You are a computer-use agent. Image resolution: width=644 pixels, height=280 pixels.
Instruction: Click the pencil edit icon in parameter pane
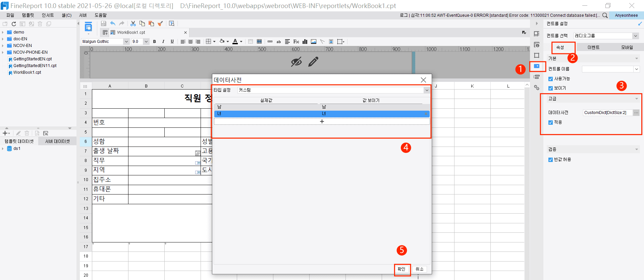click(313, 62)
